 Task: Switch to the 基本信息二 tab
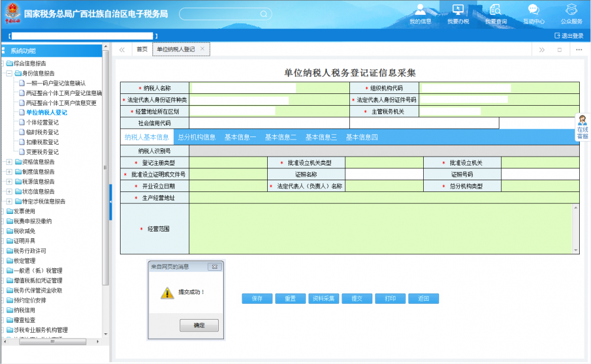click(280, 137)
